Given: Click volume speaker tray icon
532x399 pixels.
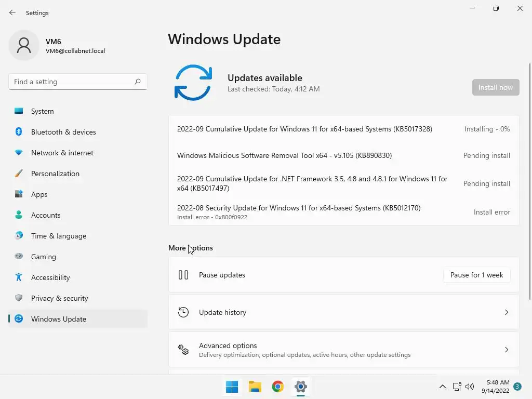Looking at the screenshot, I should (470, 387).
